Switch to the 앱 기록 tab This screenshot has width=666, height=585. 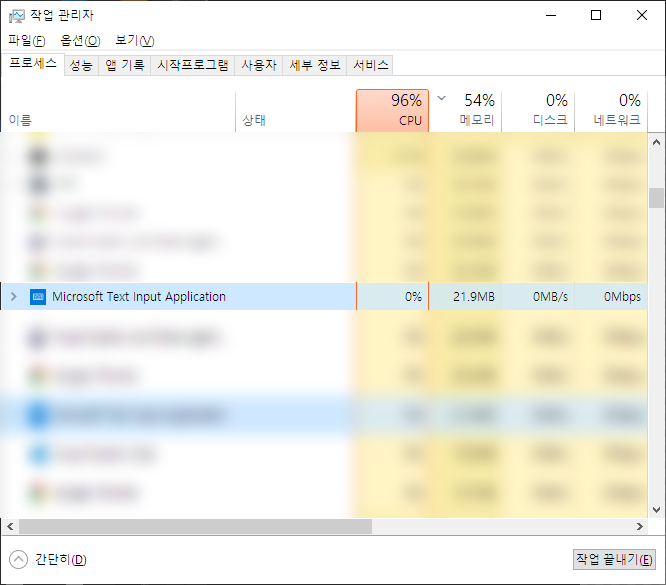pyautogui.click(x=125, y=65)
